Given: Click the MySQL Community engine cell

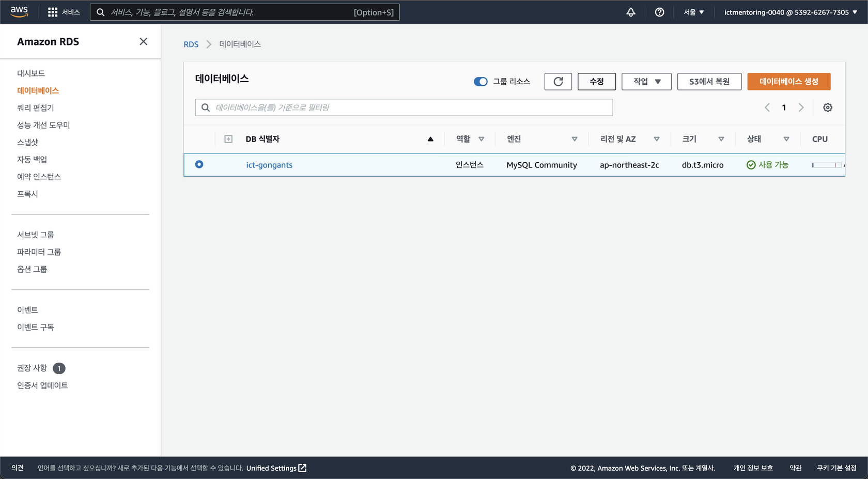Looking at the screenshot, I should (541, 165).
